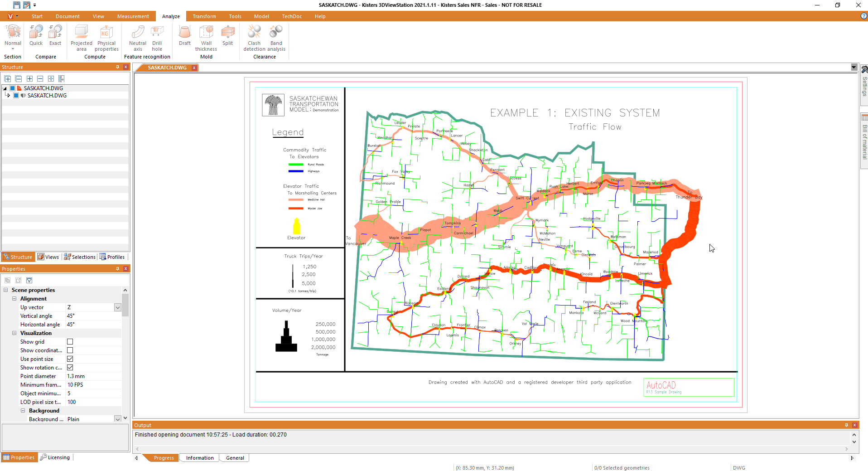Uncheck Use point size
The height and width of the screenshot is (471, 868).
click(x=70, y=359)
